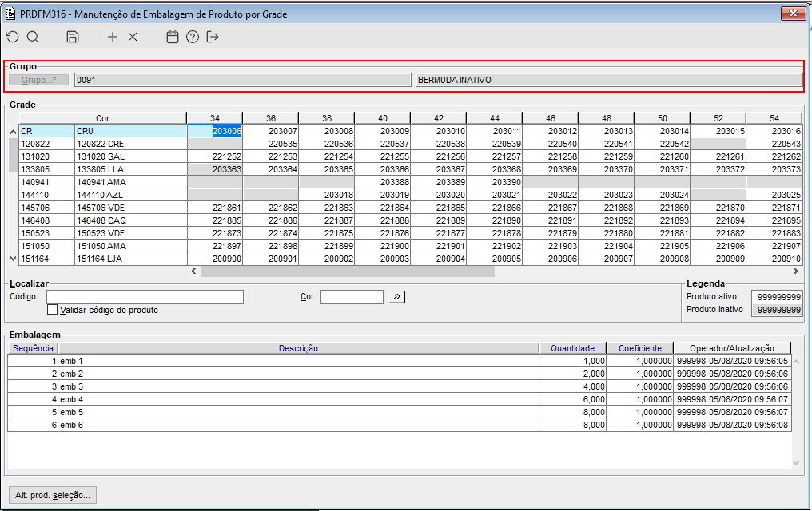The width and height of the screenshot is (812, 511).
Task: Click the Grupo... lookup button
Action: (x=39, y=80)
